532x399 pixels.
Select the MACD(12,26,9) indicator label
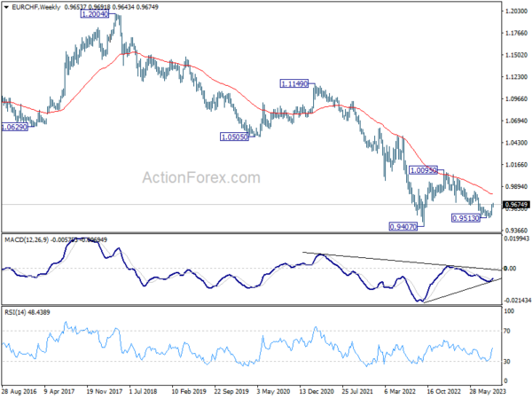tap(27, 240)
